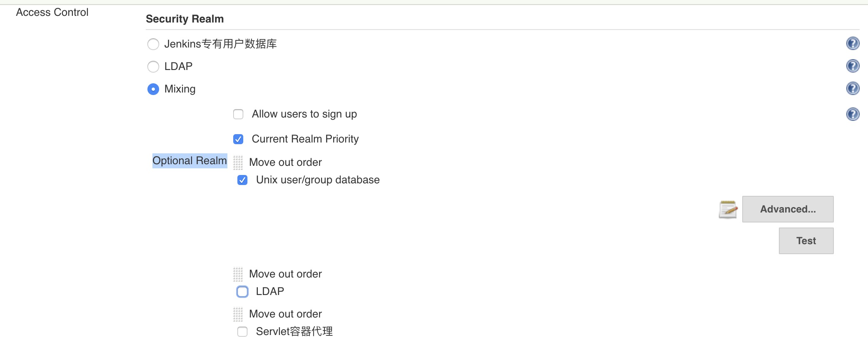Expand the Advanced... settings
Viewport: 868px width, 345px height.
pyautogui.click(x=788, y=209)
